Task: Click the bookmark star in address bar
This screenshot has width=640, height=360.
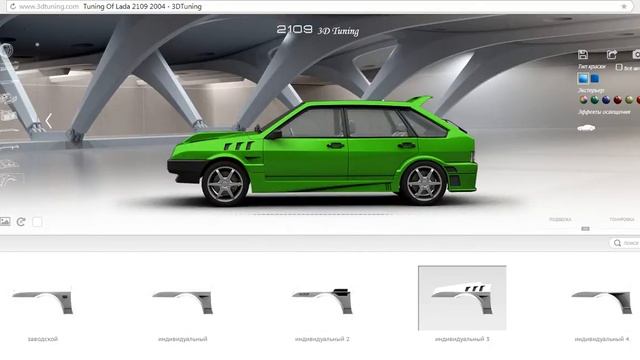Action: coord(624,7)
